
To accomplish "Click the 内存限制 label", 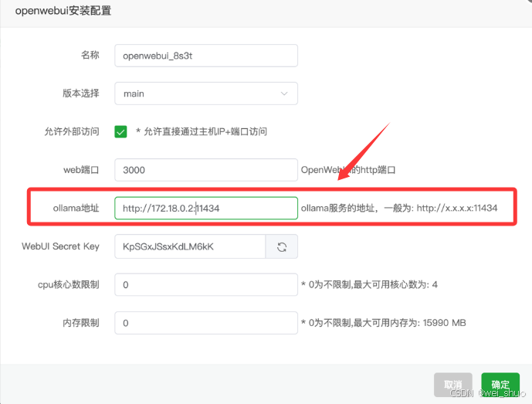I will tap(81, 323).
